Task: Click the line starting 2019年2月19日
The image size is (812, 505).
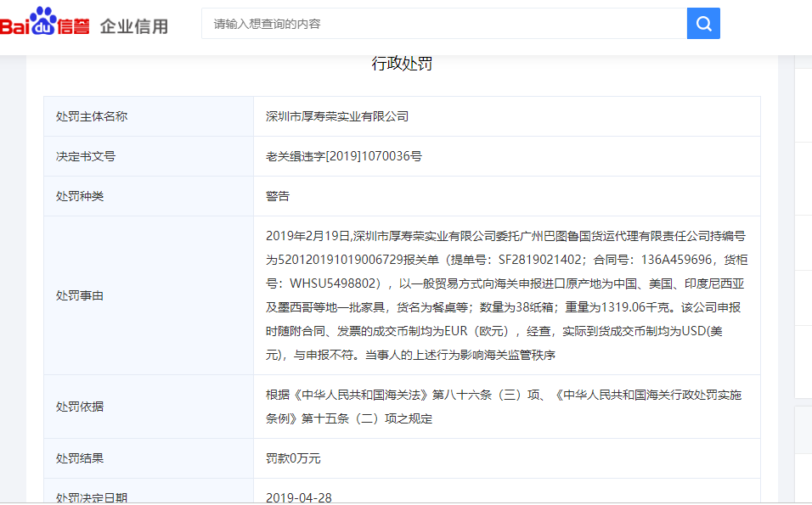Action: (x=505, y=236)
